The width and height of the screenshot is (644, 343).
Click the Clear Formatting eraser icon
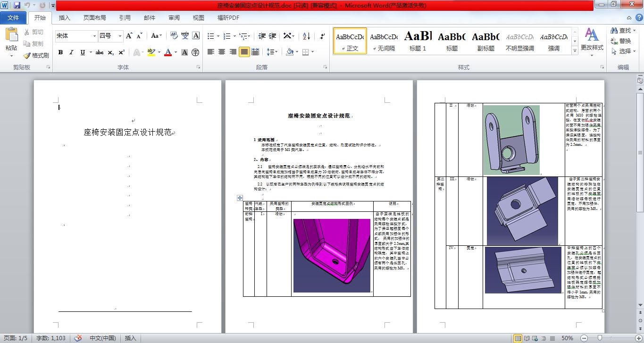coord(173,36)
